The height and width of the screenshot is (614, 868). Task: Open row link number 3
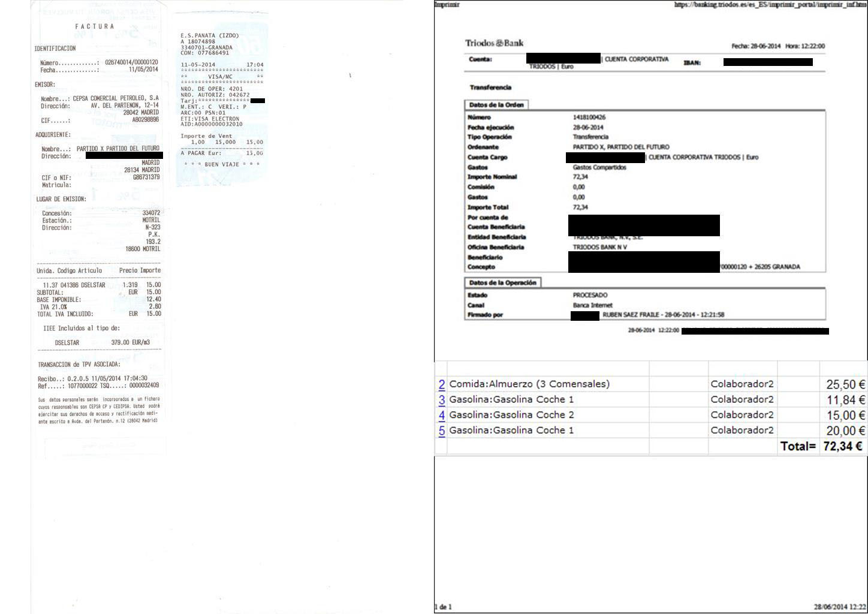pyautogui.click(x=442, y=400)
